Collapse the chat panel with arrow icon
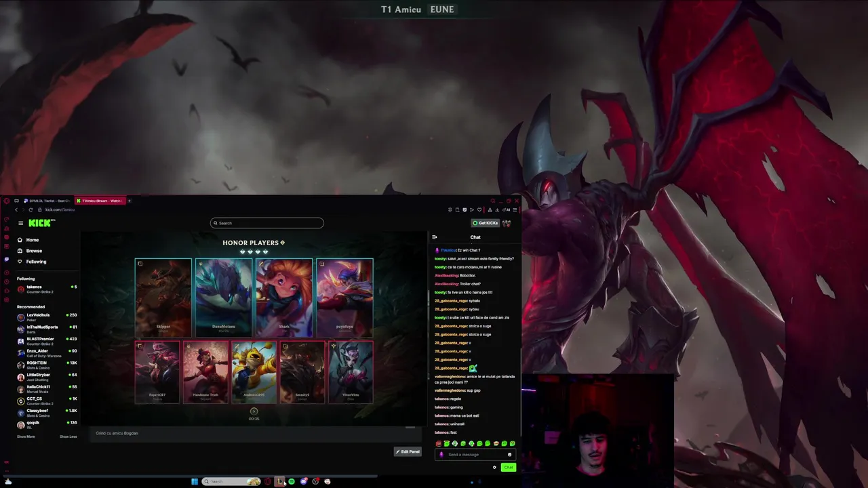868x488 pixels. tap(435, 237)
